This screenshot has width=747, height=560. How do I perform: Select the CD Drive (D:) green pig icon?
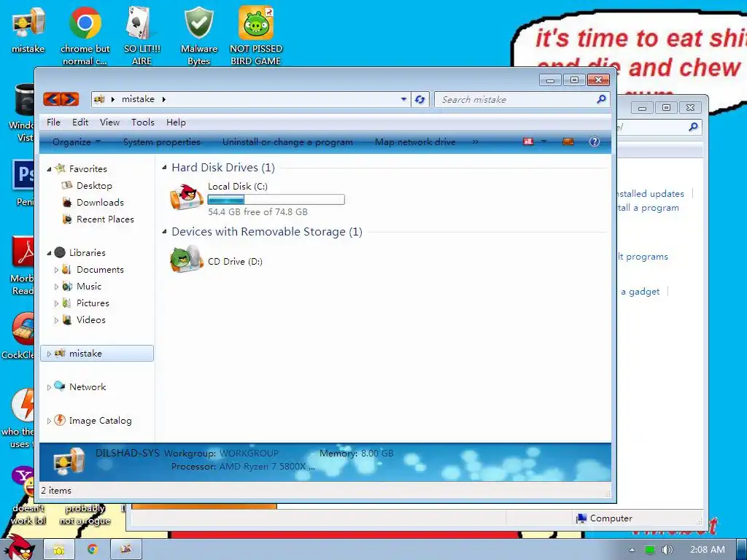(x=186, y=260)
